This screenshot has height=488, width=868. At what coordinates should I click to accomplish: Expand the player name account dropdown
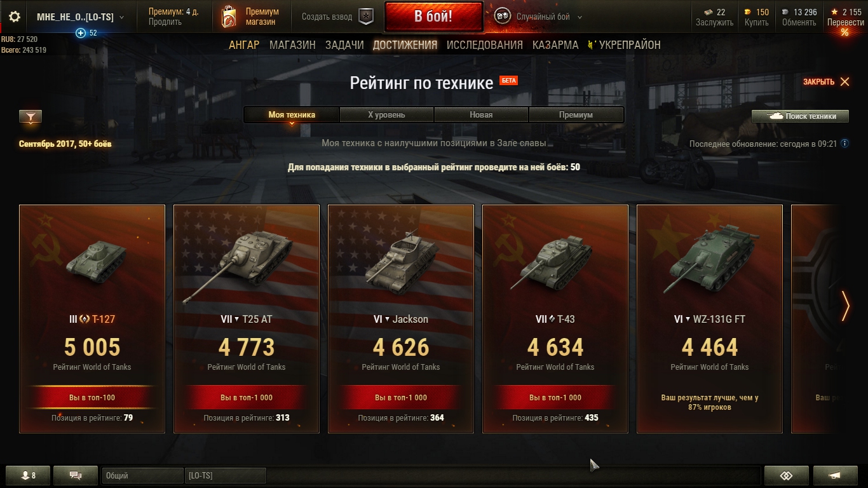coord(122,17)
